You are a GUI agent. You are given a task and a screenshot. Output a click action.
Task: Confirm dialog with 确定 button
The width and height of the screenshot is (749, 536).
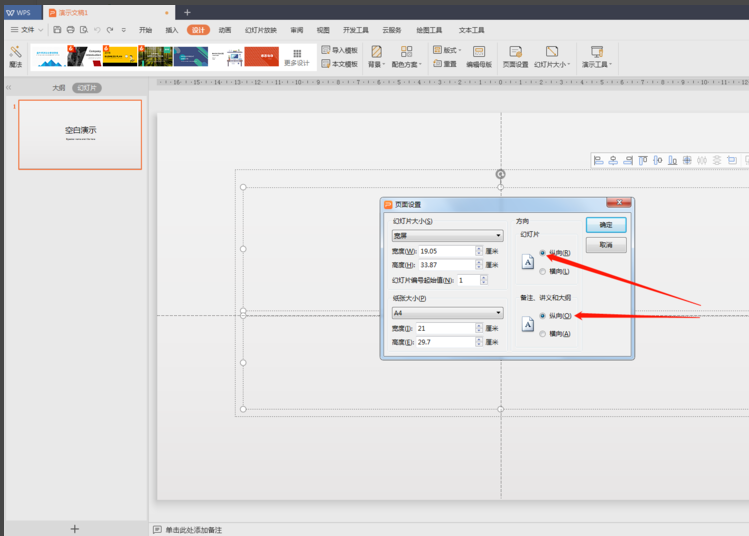pyautogui.click(x=606, y=225)
